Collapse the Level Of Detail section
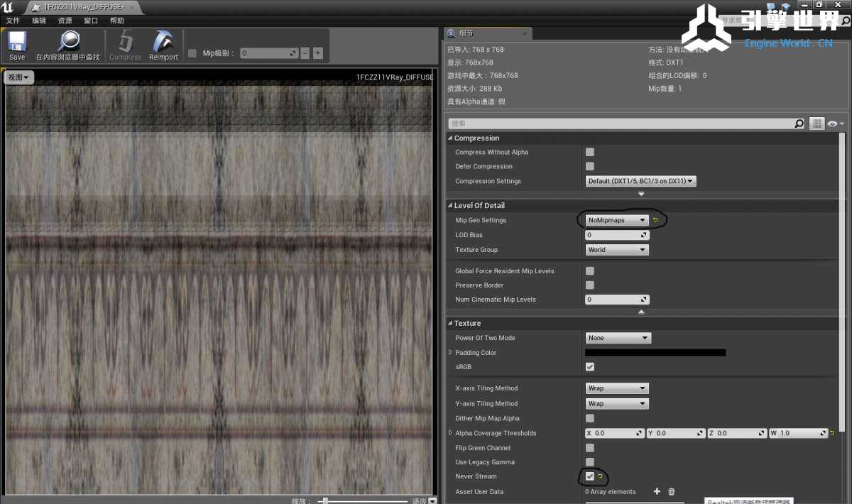 tap(450, 205)
